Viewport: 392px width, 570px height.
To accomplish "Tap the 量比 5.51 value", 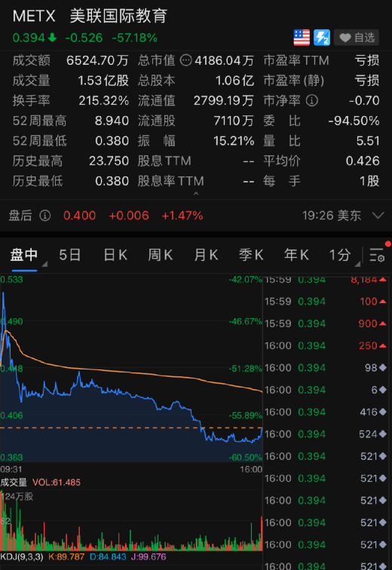I will (368, 141).
